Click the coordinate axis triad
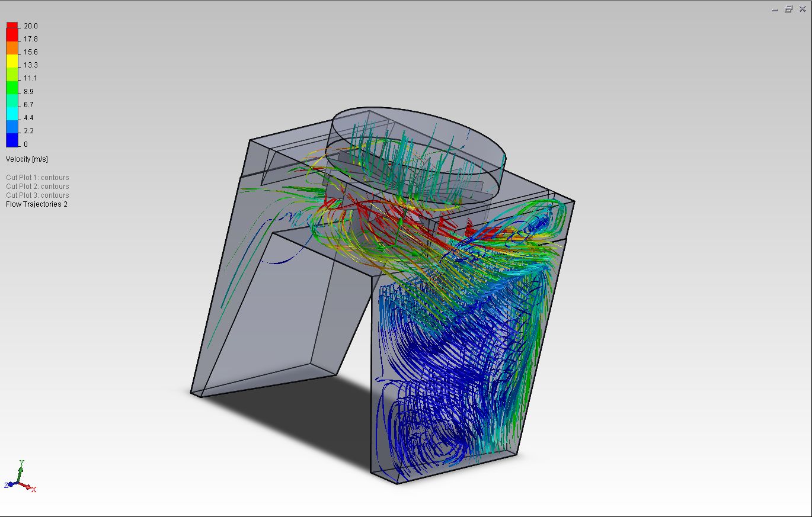The image size is (812, 517). point(21,477)
